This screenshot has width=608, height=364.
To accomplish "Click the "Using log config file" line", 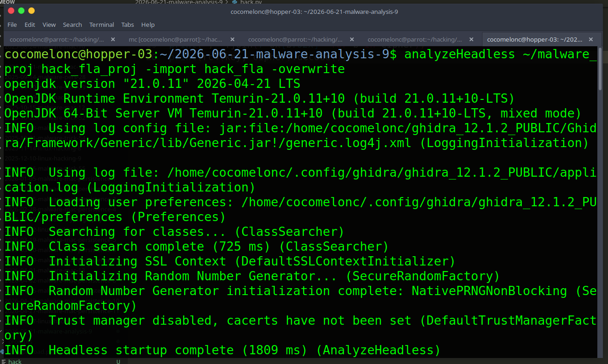I will point(300,136).
